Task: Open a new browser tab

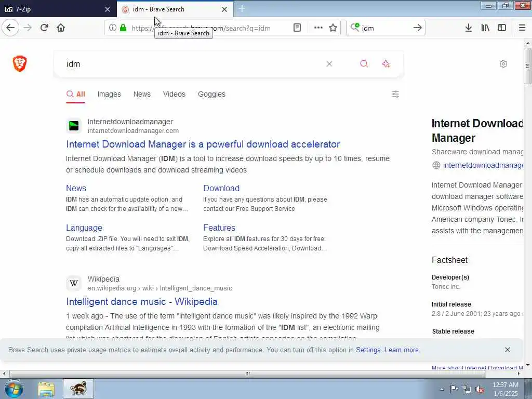Action: [x=242, y=9]
